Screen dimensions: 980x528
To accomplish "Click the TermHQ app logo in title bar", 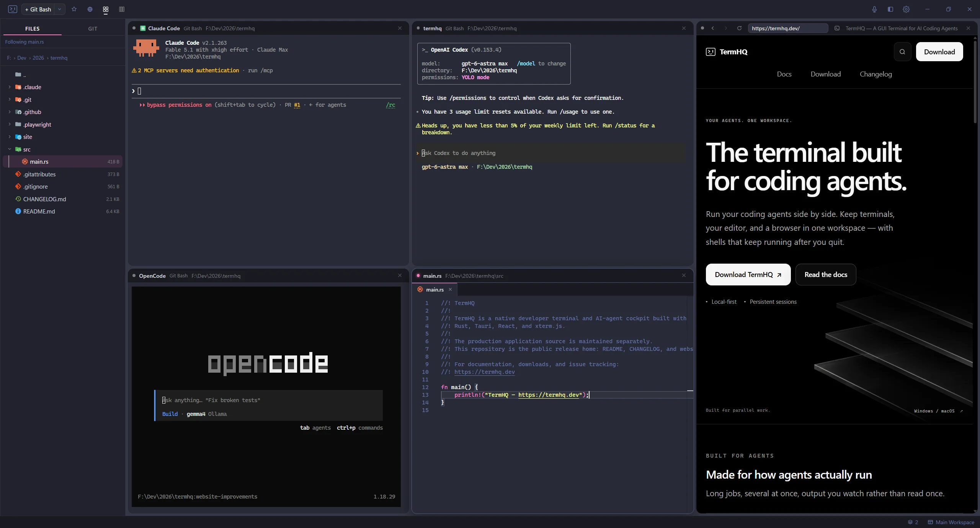I will [13, 9].
